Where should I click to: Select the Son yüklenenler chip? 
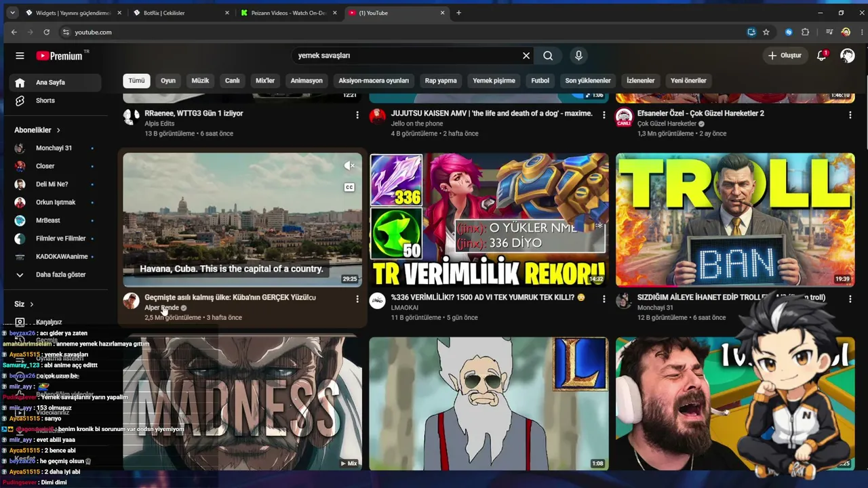coord(588,81)
